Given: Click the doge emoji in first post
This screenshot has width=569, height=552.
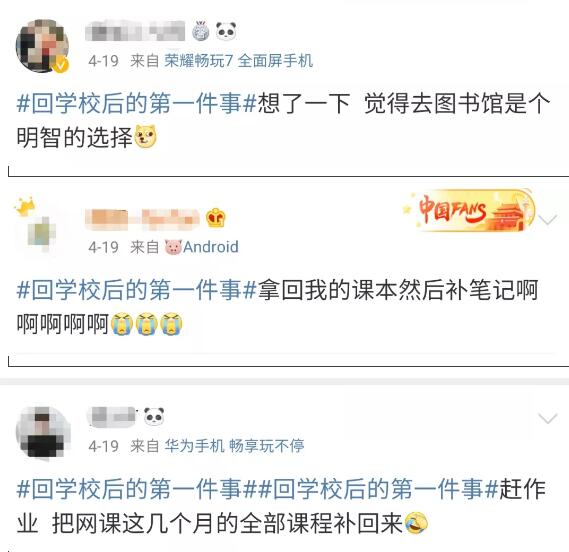Looking at the screenshot, I should (x=146, y=137).
